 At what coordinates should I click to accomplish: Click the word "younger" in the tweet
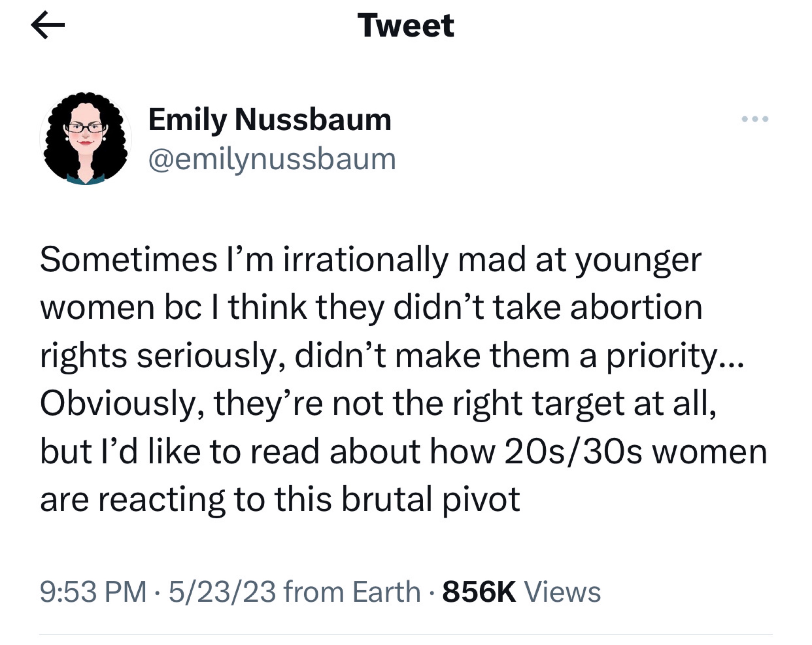(x=638, y=260)
